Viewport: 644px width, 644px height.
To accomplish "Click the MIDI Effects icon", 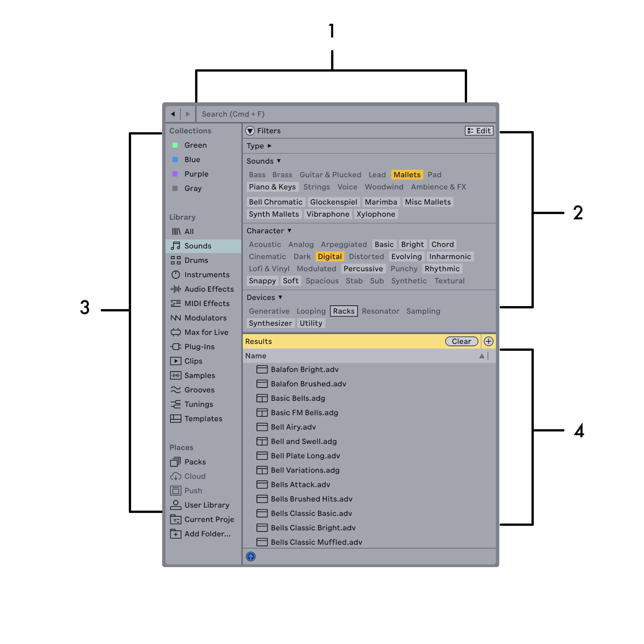I will (x=176, y=303).
